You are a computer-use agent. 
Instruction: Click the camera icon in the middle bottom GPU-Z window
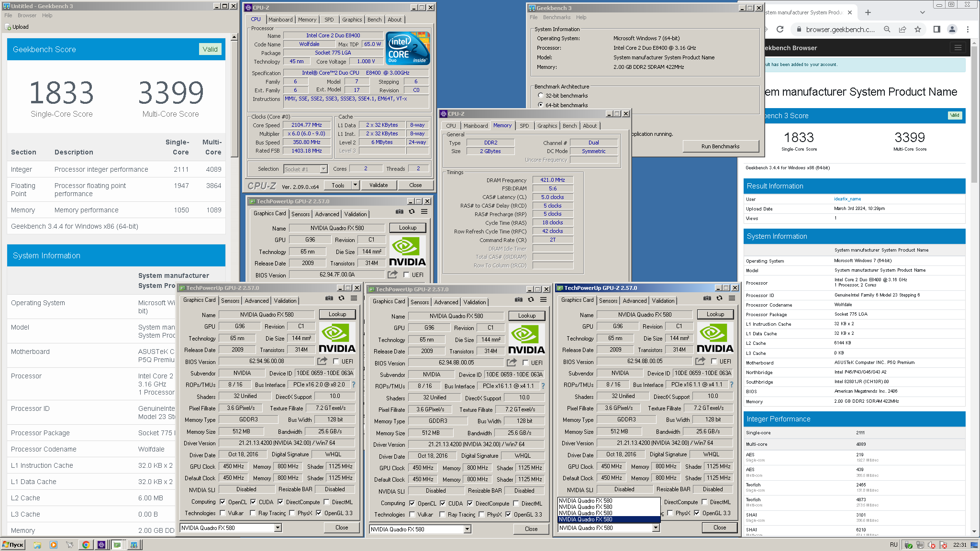(518, 299)
